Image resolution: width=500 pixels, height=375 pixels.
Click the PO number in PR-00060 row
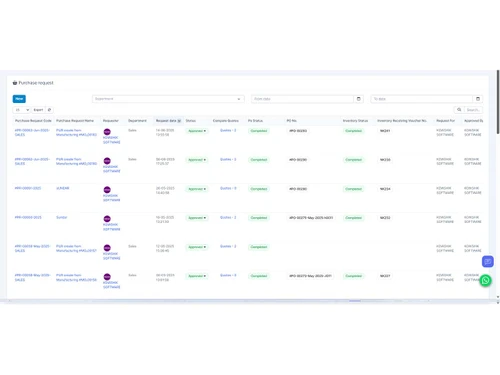pos(311,218)
